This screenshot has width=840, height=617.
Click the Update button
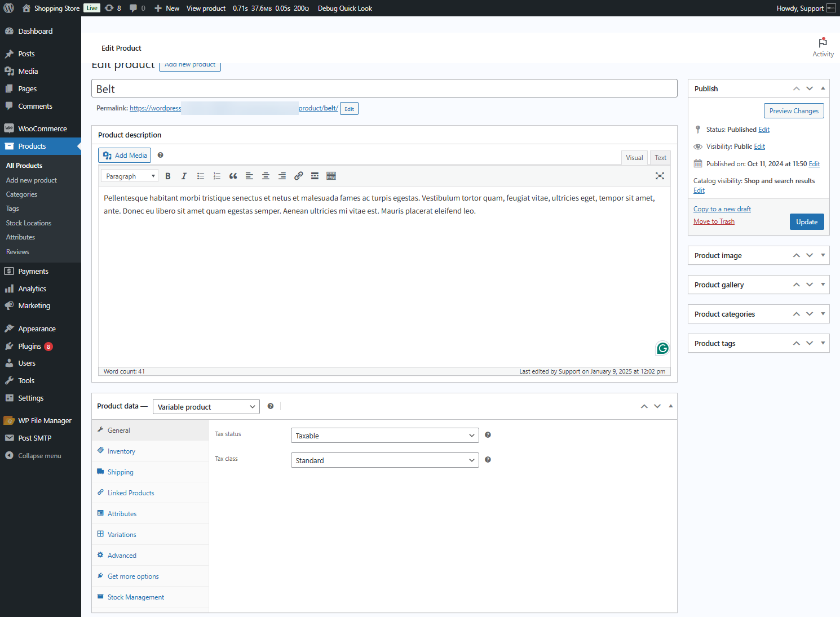807,221
